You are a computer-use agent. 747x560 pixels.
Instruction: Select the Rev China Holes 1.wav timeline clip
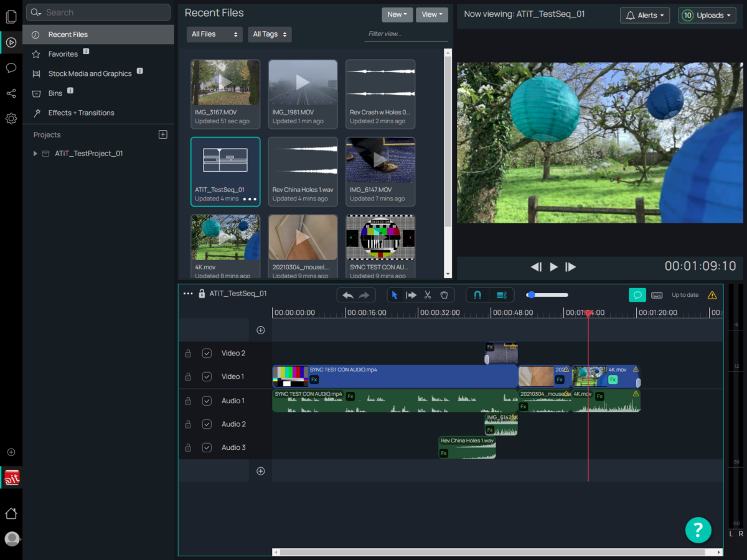pos(467,447)
